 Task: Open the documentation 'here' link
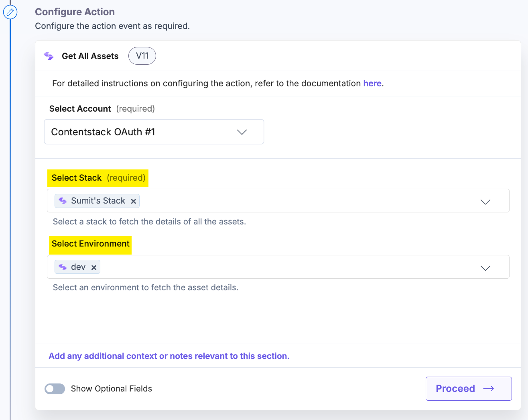tap(372, 84)
